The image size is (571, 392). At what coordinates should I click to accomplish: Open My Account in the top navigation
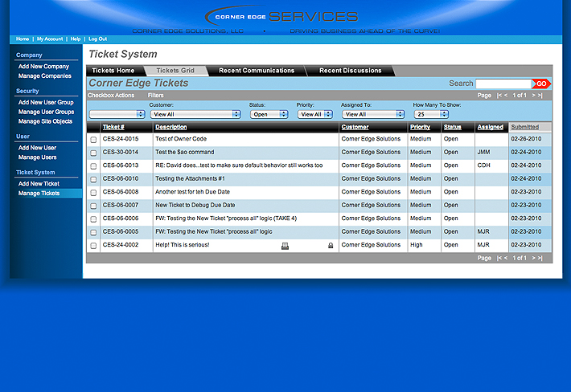tap(50, 39)
